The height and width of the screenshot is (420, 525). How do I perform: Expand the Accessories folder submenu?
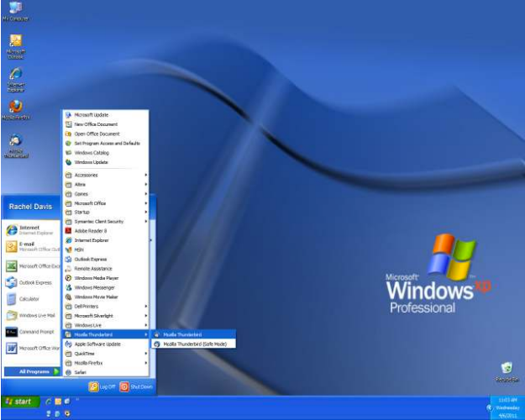pyautogui.click(x=106, y=175)
